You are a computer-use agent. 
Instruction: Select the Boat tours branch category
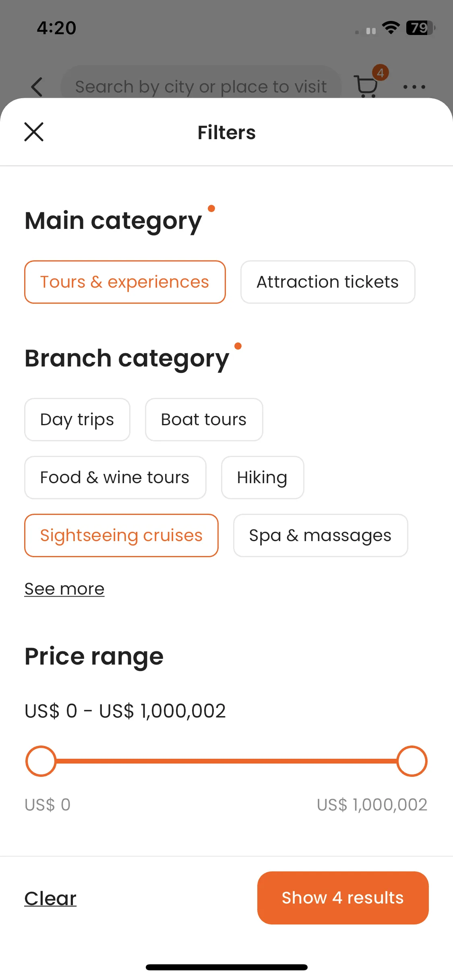204,420
